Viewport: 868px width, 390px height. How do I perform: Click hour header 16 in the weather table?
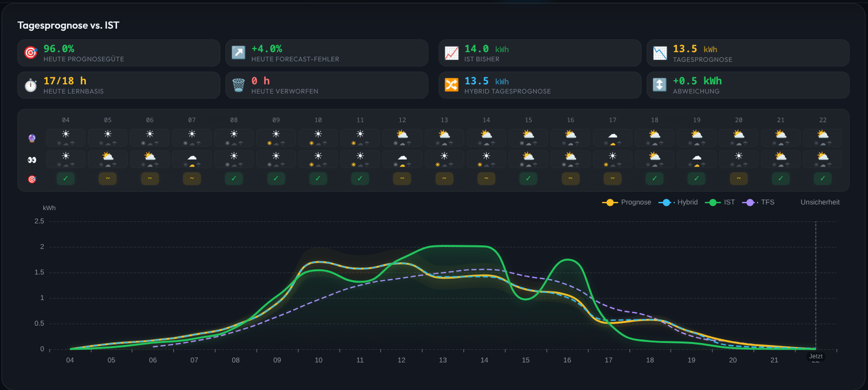[570, 120]
